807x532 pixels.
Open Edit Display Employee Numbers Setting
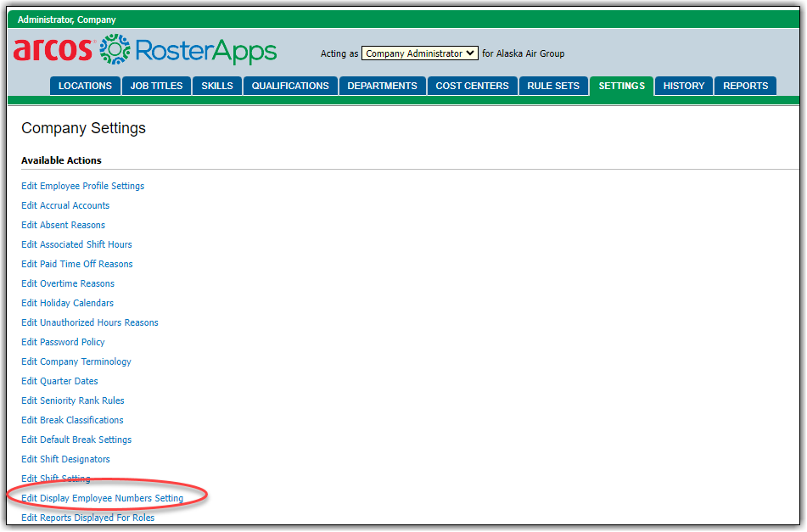[102, 498]
